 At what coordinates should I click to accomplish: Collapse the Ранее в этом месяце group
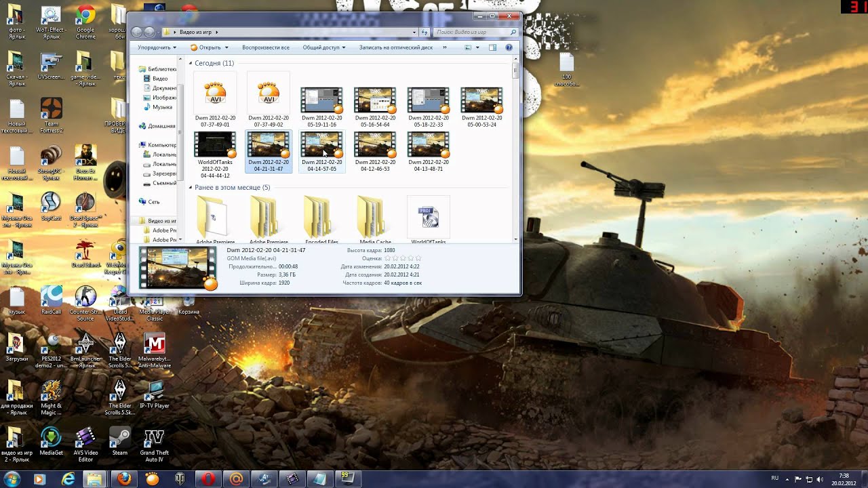191,187
